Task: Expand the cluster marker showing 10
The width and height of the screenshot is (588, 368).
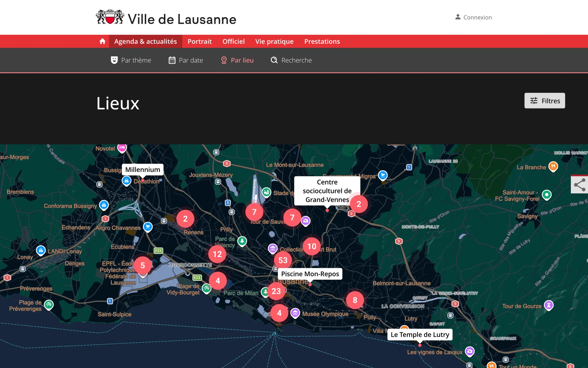Action: 312,246
